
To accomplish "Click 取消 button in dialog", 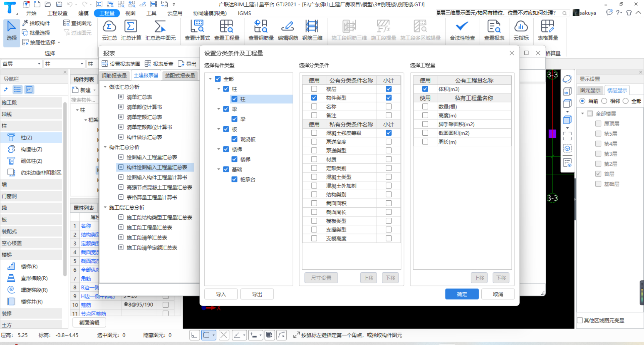I will pos(498,294).
